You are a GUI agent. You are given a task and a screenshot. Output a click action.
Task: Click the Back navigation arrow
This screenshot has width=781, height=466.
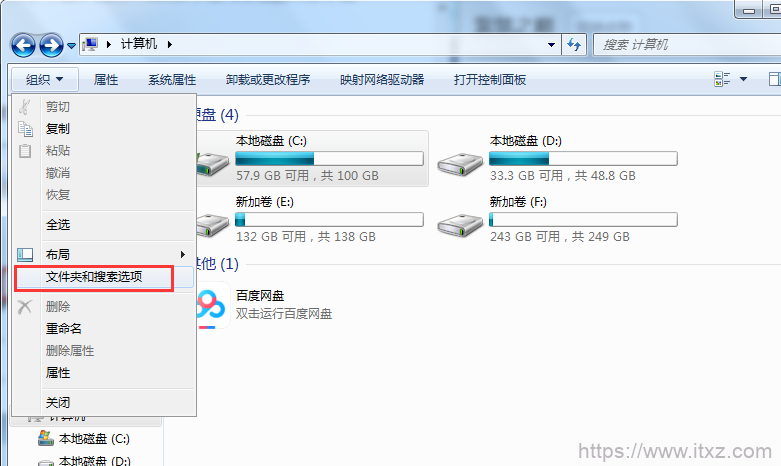tap(23, 46)
